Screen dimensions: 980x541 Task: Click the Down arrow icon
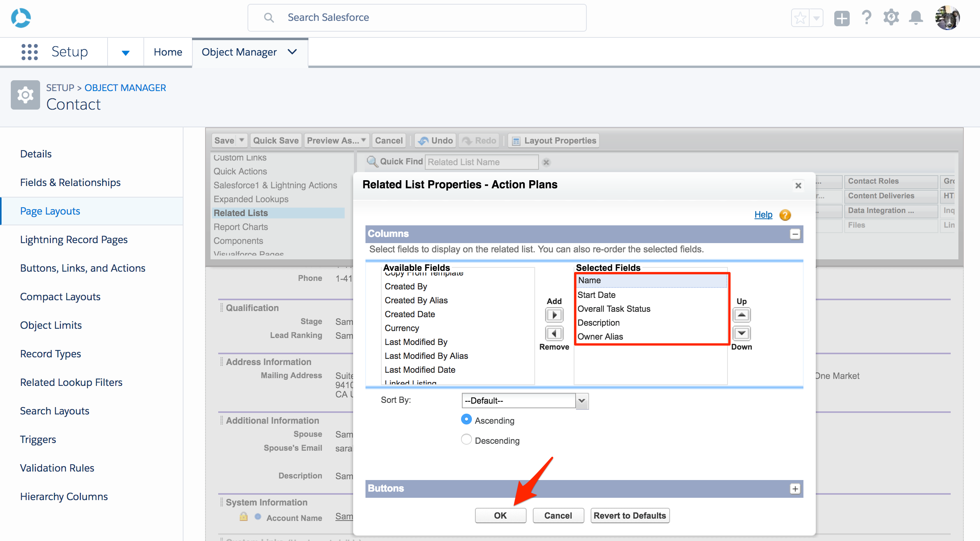point(741,333)
